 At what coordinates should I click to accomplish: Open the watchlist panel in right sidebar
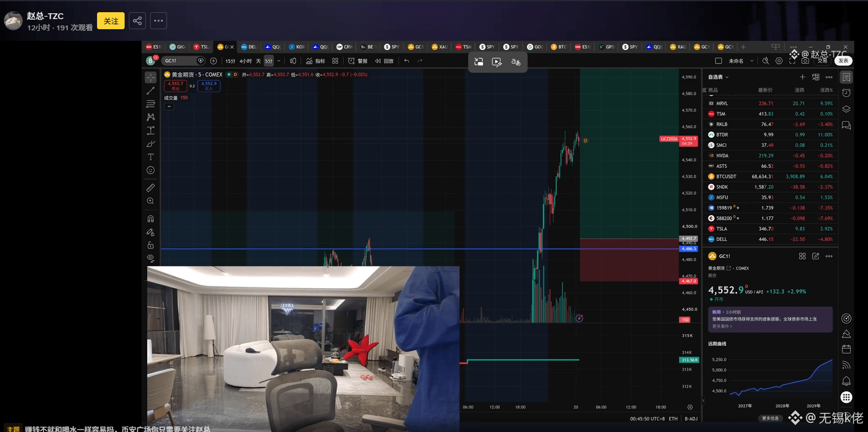(846, 77)
